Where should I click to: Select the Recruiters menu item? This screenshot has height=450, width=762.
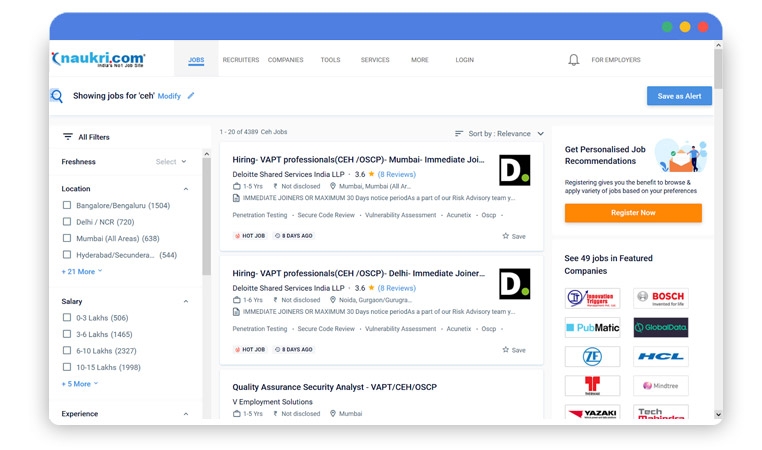point(240,60)
